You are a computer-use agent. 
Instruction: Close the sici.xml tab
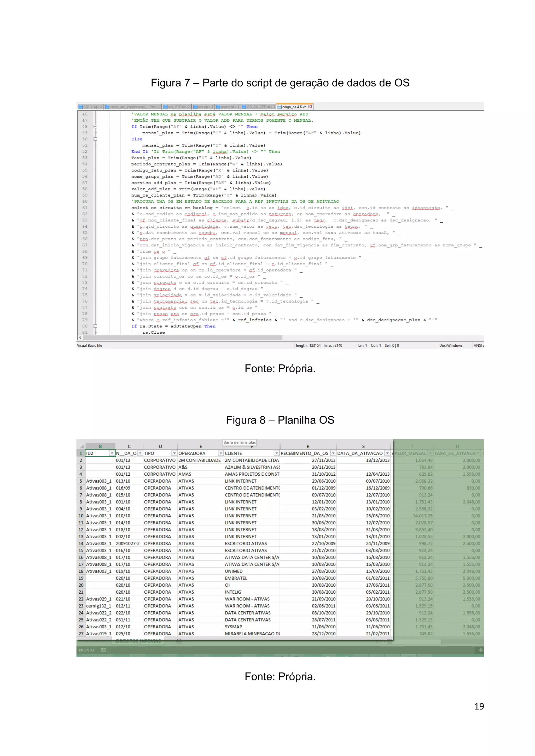pos(212,107)
